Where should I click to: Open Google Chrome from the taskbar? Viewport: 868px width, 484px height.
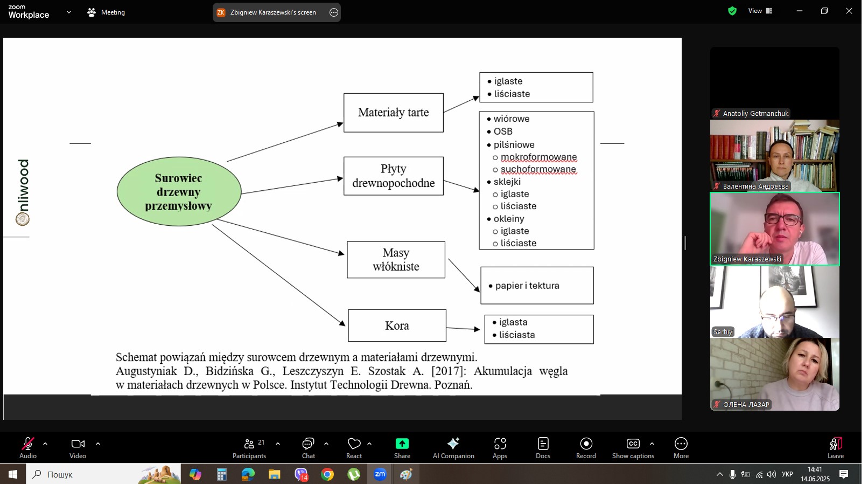click(327, 474)
